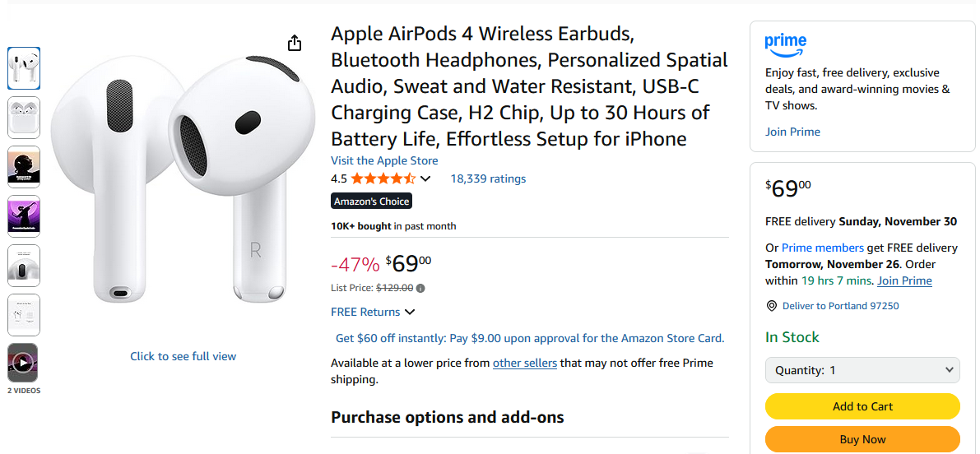The width and height of the screenshot is (980, 454).
Task: Click the 4.5 star rating stars
Action: click(383, 178)
